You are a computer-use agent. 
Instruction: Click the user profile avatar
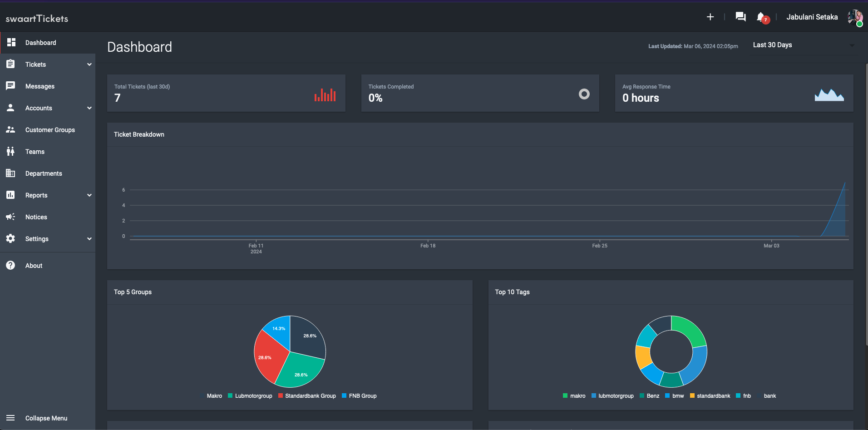[x=854, y=17]
